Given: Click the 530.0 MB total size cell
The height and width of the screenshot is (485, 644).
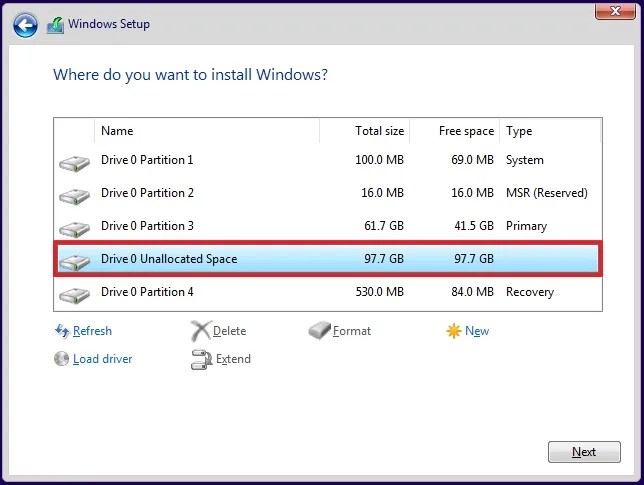Looking at the screenshot, I should coord(380,292).
